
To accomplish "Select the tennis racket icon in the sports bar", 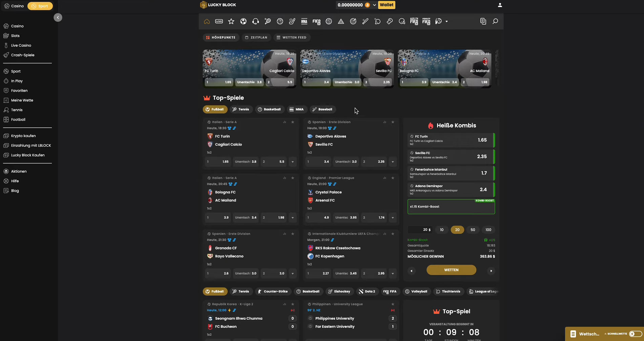I will (x=268, y=21).
